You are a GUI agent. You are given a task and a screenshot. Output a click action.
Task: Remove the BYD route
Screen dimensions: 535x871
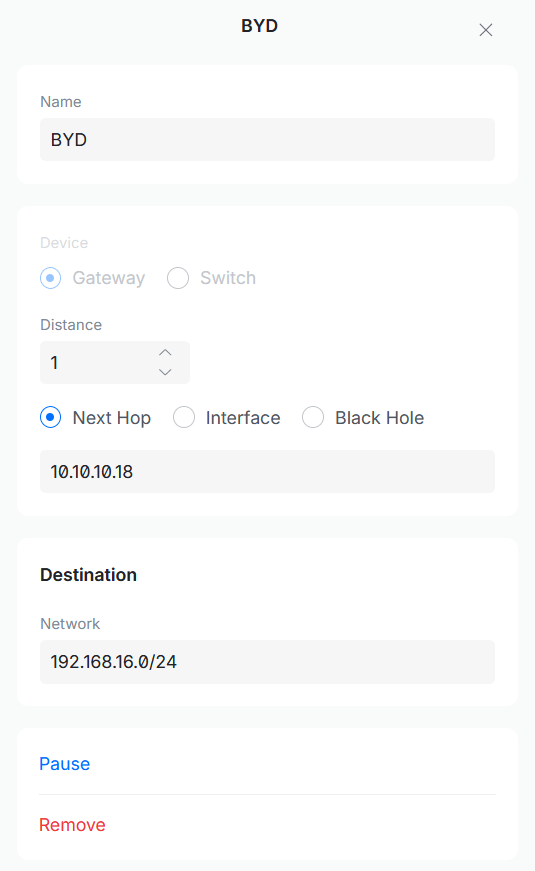click(72, 825)
